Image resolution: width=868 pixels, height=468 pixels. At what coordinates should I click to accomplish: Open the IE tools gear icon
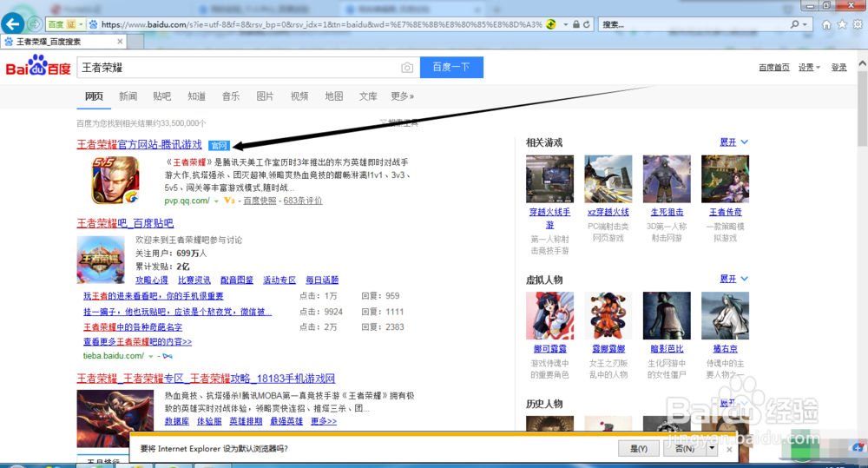(x=858, y=24)
